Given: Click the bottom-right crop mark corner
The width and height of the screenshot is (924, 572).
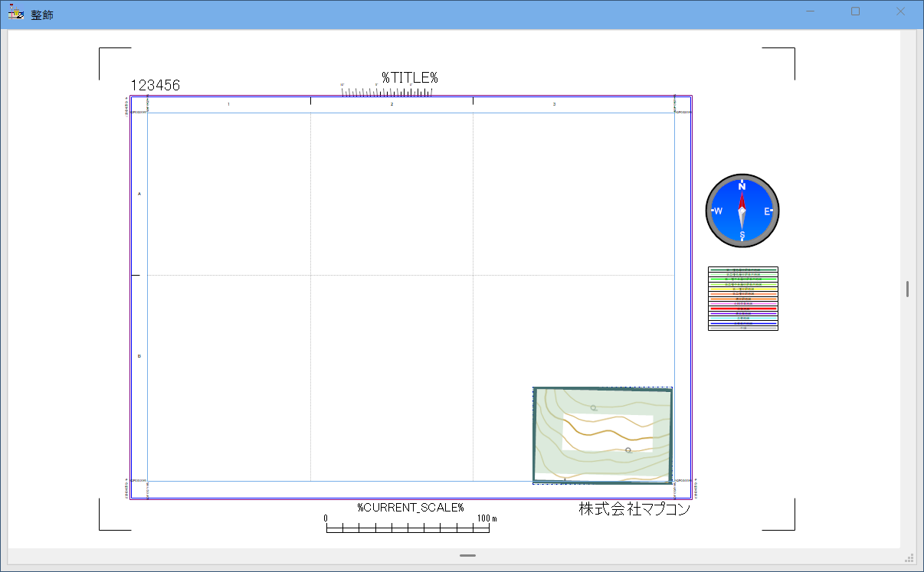Looking at the screenshot, I should (x=794, y=529).
